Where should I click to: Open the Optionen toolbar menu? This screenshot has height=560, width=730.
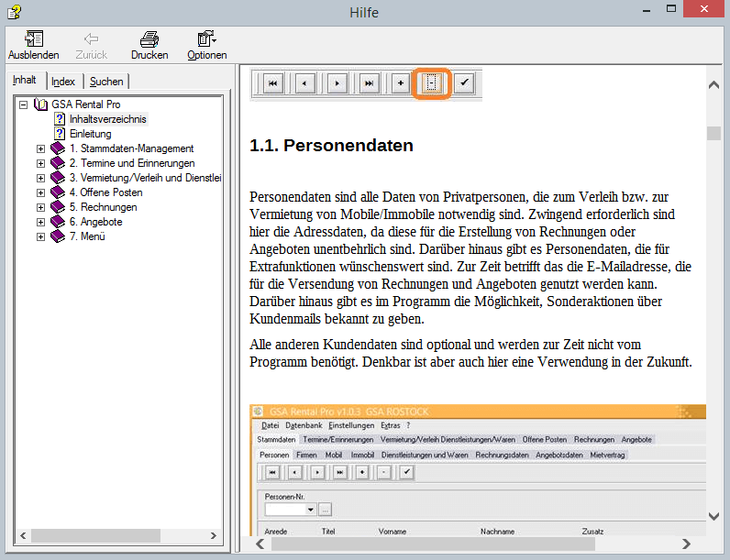coord(206,45)
